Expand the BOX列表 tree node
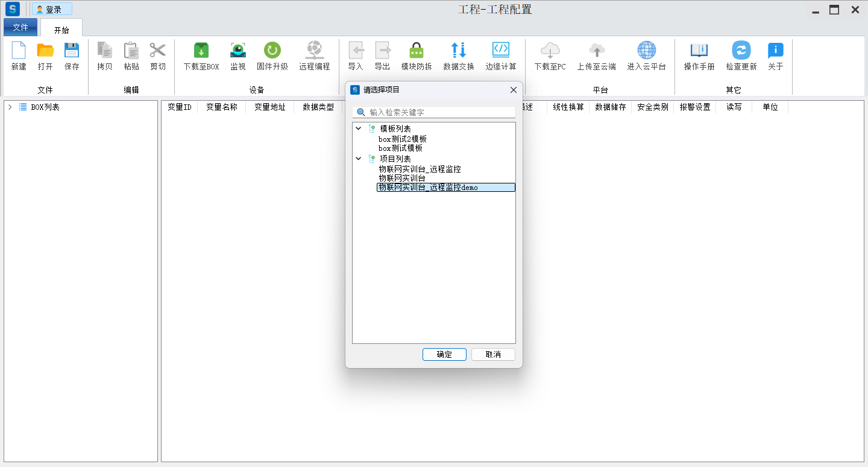This screenshot has width=868, height=467. [10, 107]
